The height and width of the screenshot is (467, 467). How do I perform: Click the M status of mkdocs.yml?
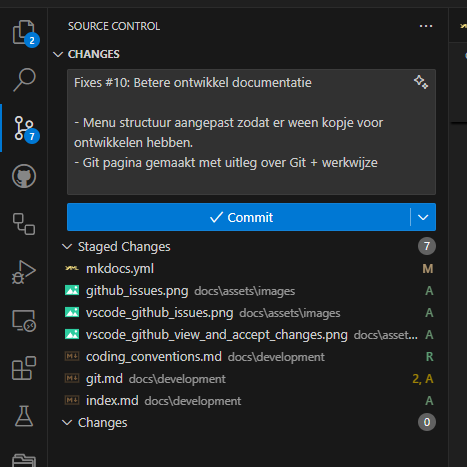click(x=428, y=269)
